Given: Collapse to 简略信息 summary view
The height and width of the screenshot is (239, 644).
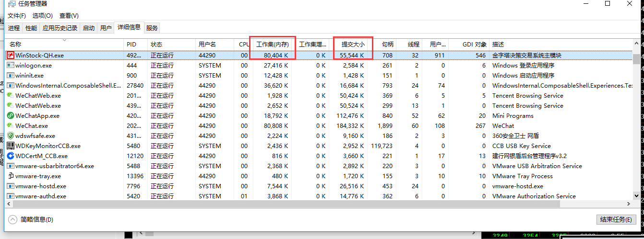Looking at the screenshot, I should 31,219.
